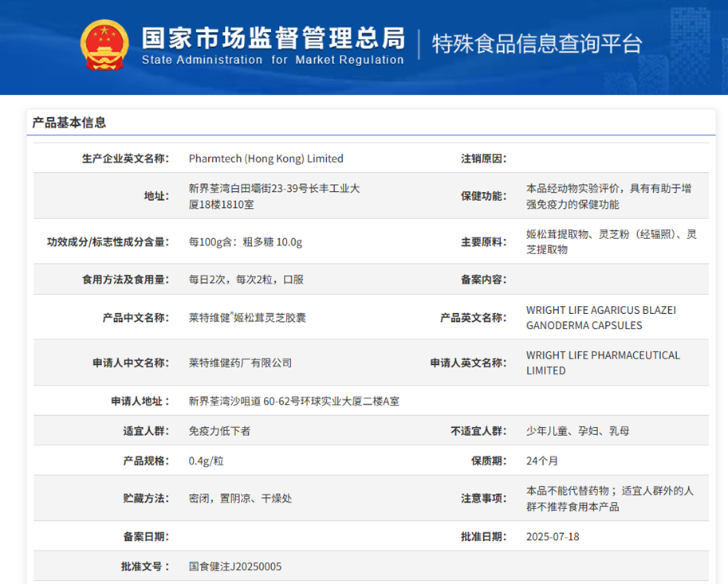The image size is (728, 584).
Task: Click WRIGHT LIFE PHARMACEUTICAL LIMITED text
Action: (x=603, y=363)
